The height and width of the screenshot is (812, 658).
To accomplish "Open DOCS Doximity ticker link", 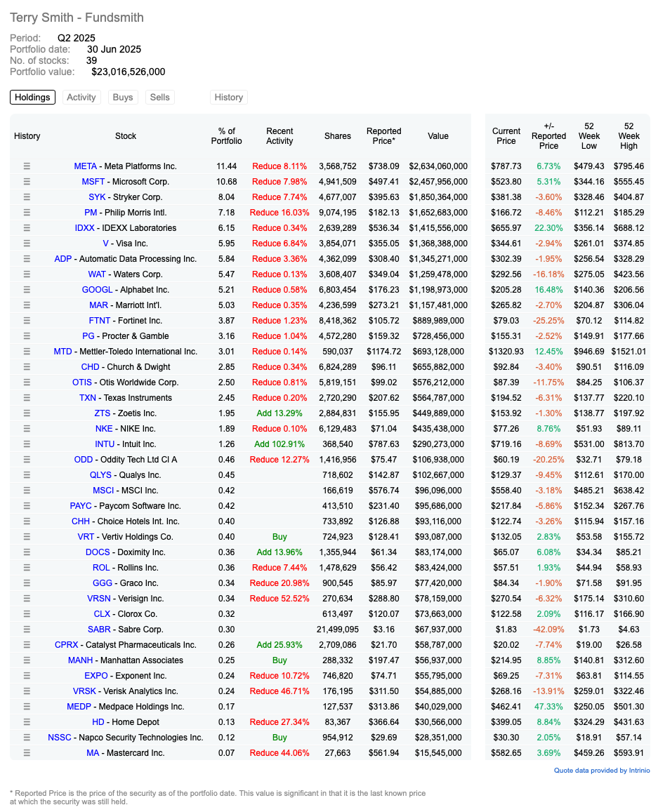I will [x=98, y=552].
